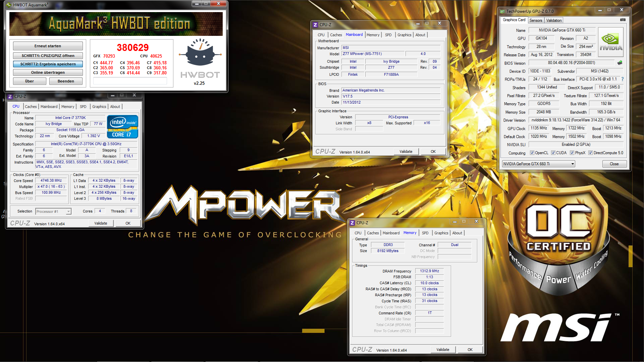Toggle the CUDA checkbox
Image resolution: width=644 pixels, height=362 pixels.
pyautogui.click(x=553, y=153)
